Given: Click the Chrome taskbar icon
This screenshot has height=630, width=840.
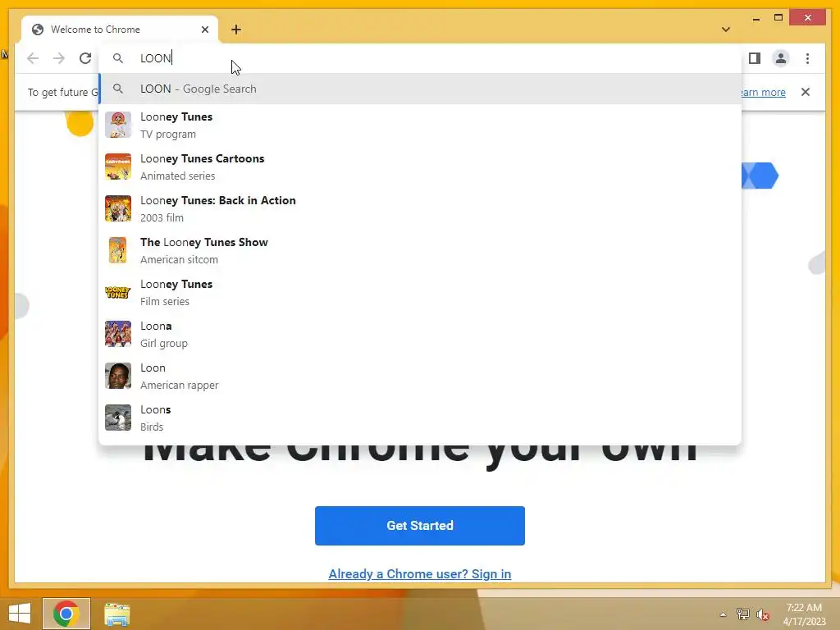Looking at the screenshot, I should pyautogui.click(x=66, y=614).
